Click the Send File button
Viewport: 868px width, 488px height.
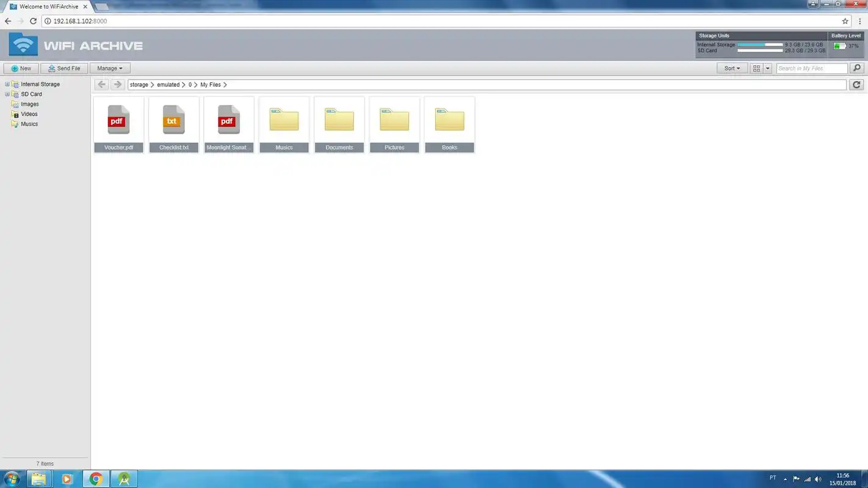click(x=64, y=68)
